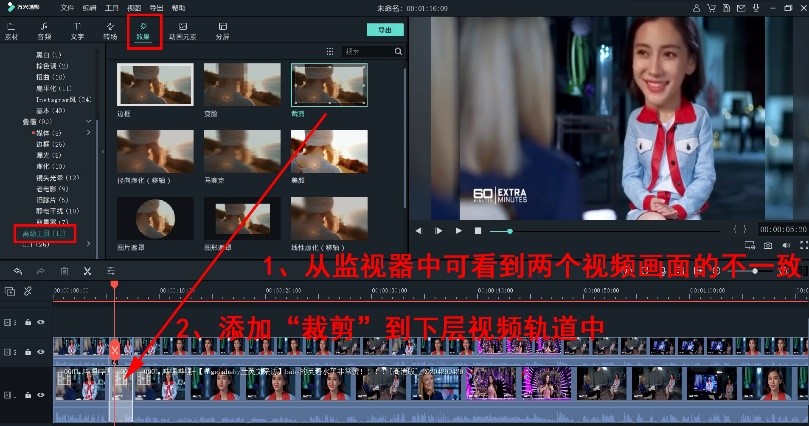Select the circular image mask thumbnail
This screenshot has width=809, height=426.
click(x=155, y=218)
